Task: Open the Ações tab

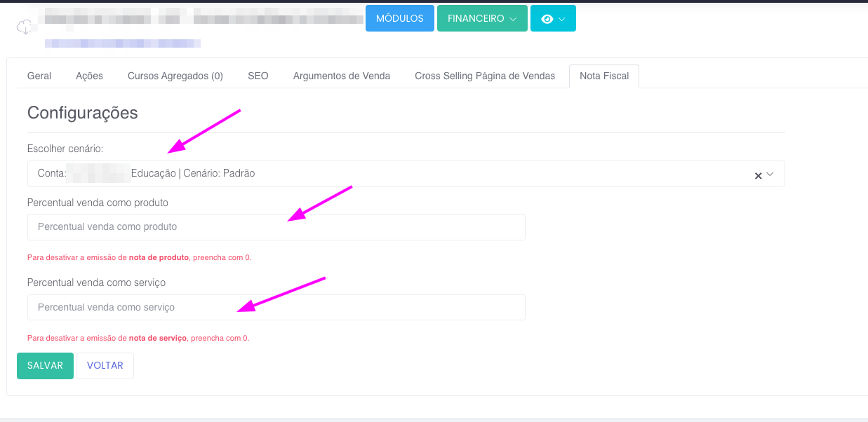Action: (x=89, y=76)
